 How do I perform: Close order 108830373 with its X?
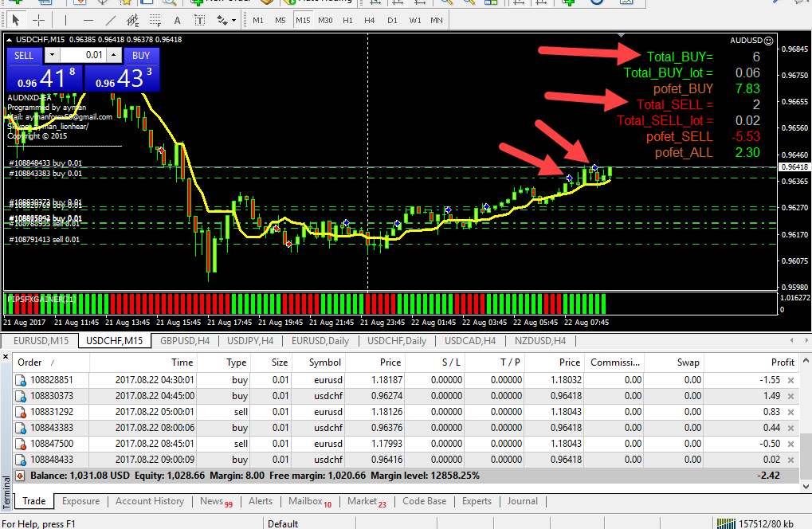click(790, 397)
